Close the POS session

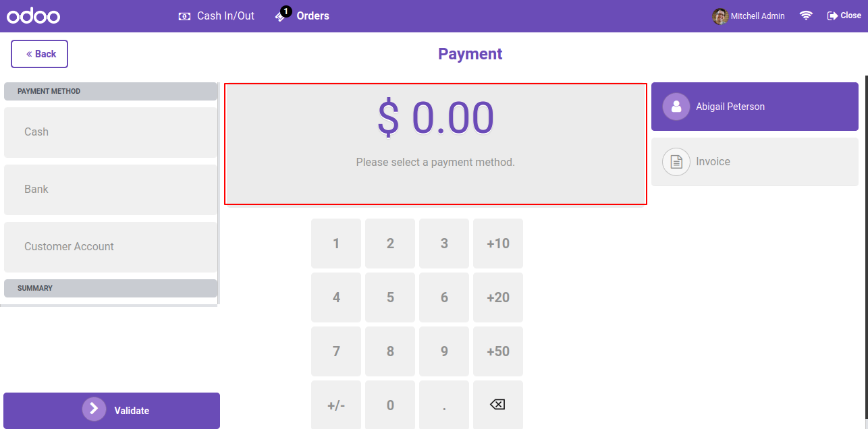[844, 16]
